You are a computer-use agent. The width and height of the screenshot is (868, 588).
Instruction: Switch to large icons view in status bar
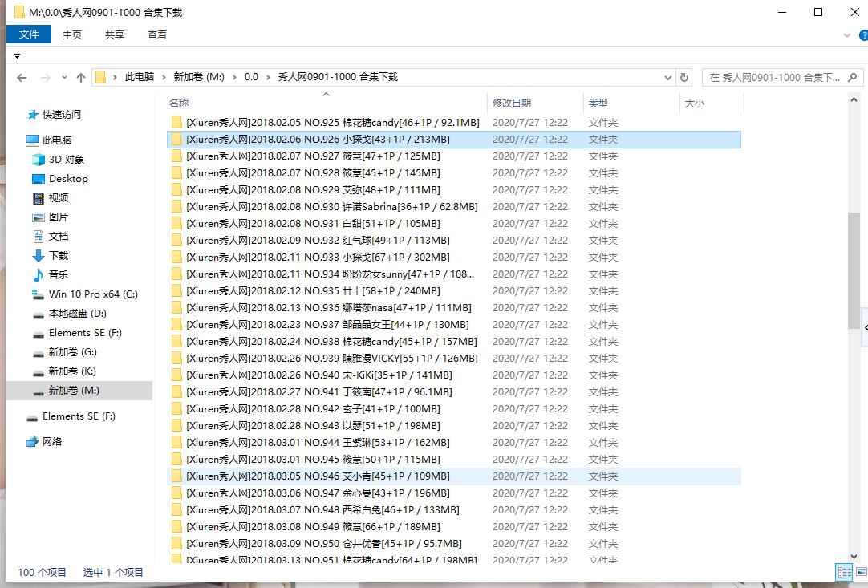[862, 573]
